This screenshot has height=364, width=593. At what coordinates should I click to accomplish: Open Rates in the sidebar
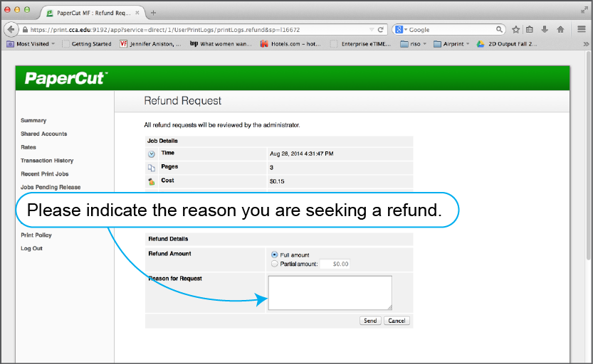coord(28,147)
